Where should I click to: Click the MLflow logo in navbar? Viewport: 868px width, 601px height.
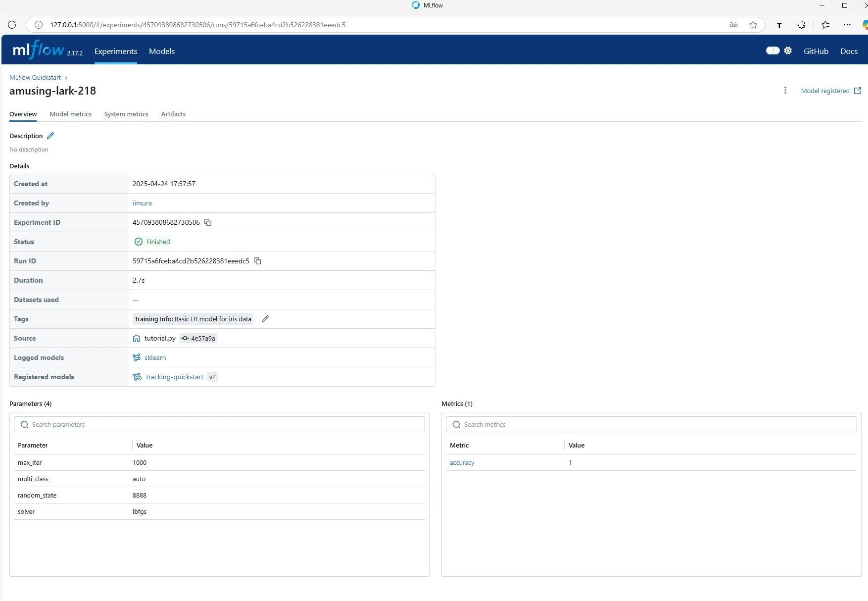[39, 50]
